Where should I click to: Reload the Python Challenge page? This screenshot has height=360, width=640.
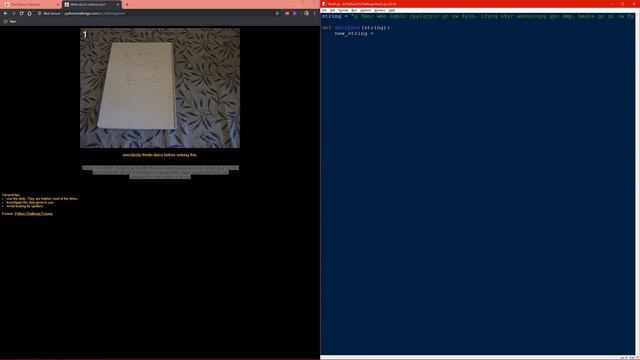coord(21,13)
